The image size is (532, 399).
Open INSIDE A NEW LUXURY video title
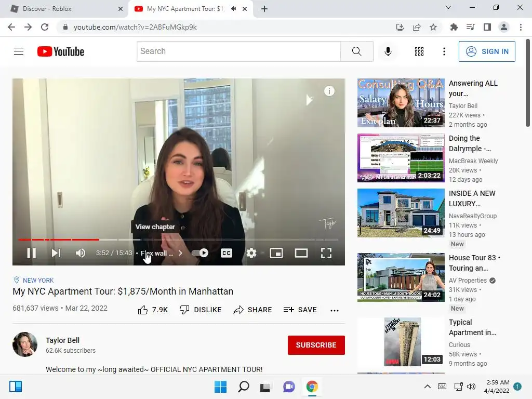pyautogui.click(x=472, y=198)
